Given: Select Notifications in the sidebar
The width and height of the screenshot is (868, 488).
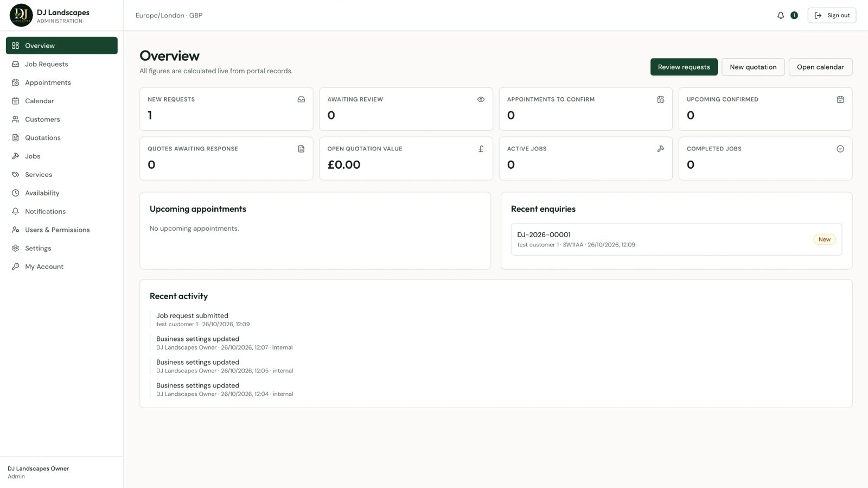Looking at the screenshot, I should tap(61, 212).
